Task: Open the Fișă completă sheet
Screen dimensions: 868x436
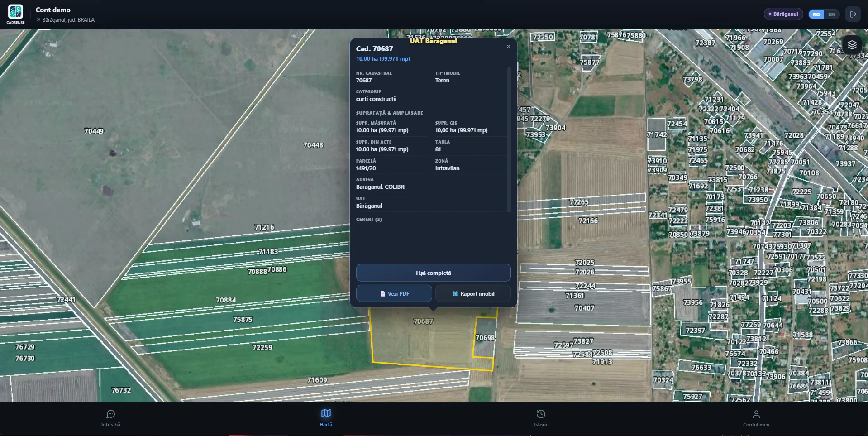Action: (433, 273)
